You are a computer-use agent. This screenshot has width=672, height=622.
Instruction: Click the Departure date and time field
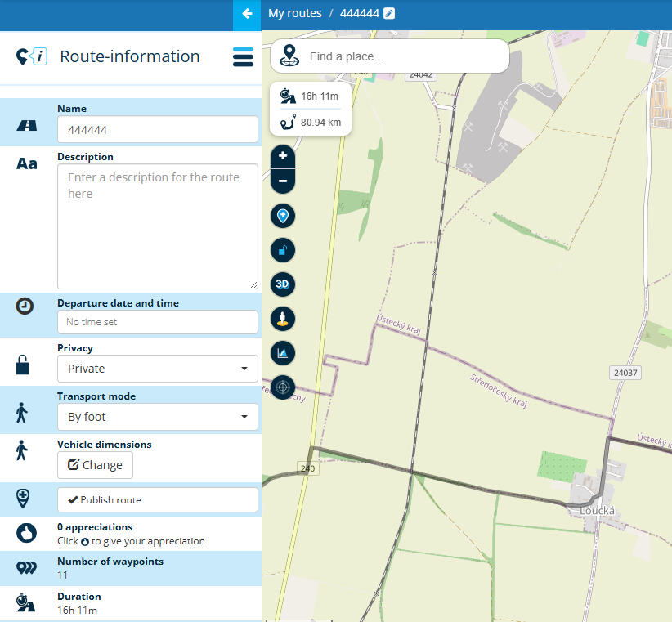pyautogui.click(x=157, y=322)
